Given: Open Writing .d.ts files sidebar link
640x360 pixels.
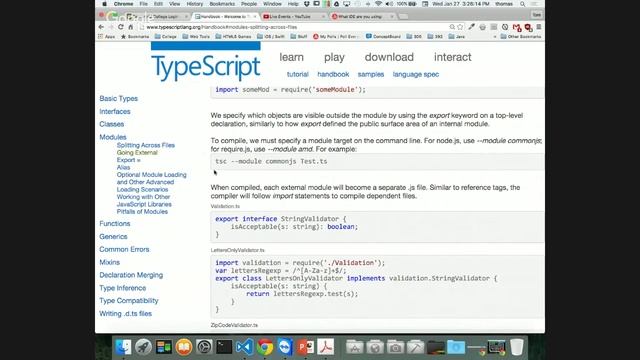Looking at the screenshot, I should 125,313.
